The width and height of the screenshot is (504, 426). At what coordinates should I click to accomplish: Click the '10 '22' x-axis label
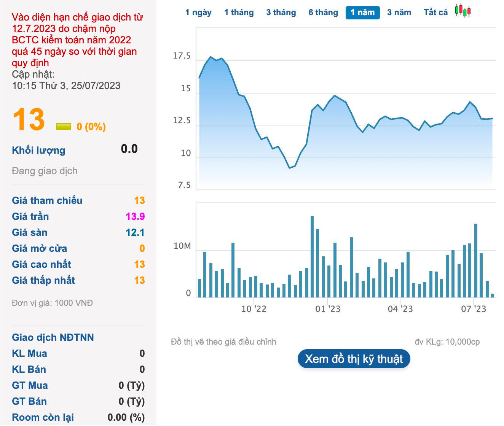pyautogui.click(x=254, y=309)
